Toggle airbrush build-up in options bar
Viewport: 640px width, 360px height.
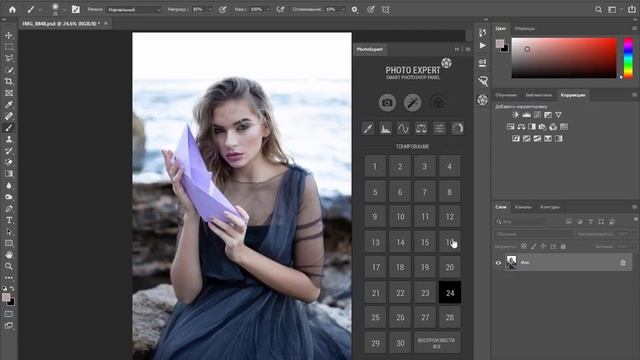(x=280, y=9)
